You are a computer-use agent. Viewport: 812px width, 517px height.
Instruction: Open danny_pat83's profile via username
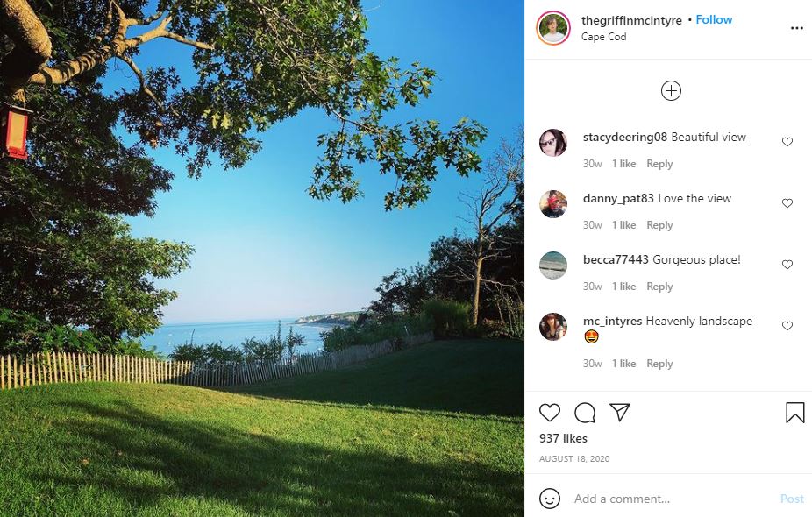pos(618,198)
